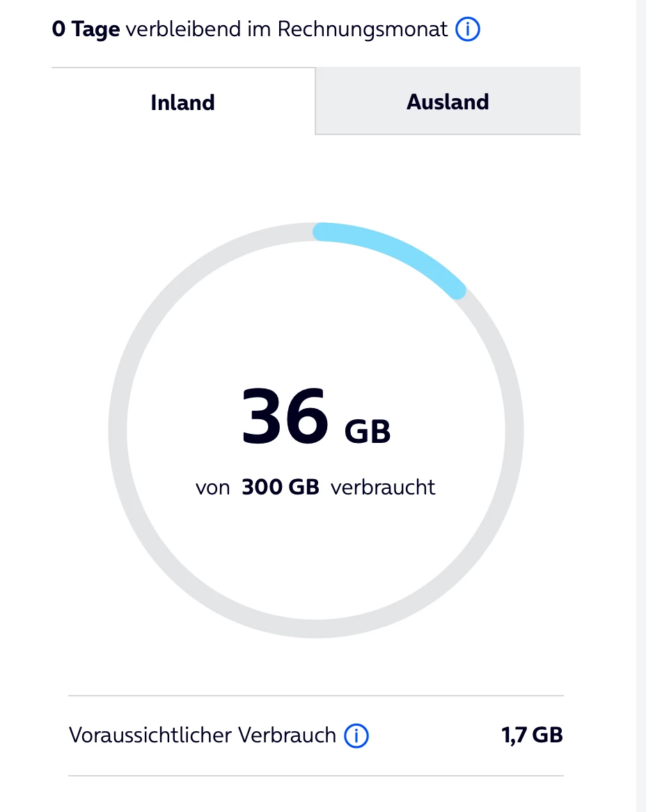This screenshot has height=812, width=646.
Task: Click the rounded end tip of blue arc
Action: point(455,289)
